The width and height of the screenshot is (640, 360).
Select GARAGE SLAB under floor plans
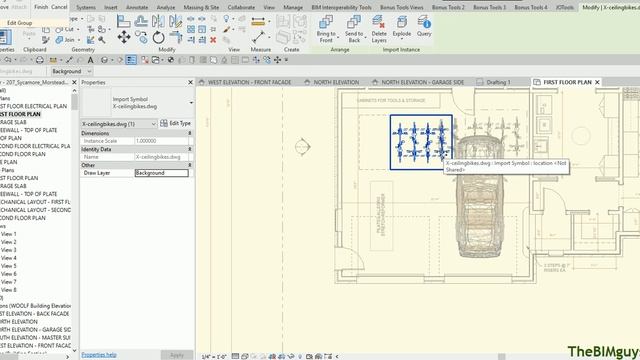click(x=13, y=122)
